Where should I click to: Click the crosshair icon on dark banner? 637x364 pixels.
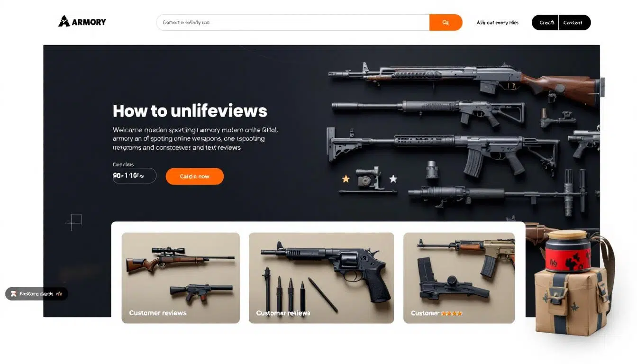coord(73,222)
